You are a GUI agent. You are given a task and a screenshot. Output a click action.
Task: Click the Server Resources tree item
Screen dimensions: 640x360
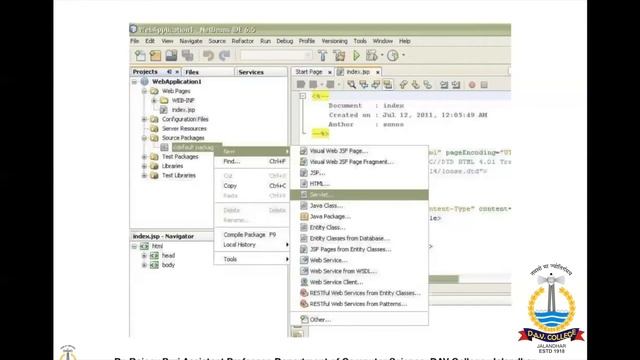(184, 129)
